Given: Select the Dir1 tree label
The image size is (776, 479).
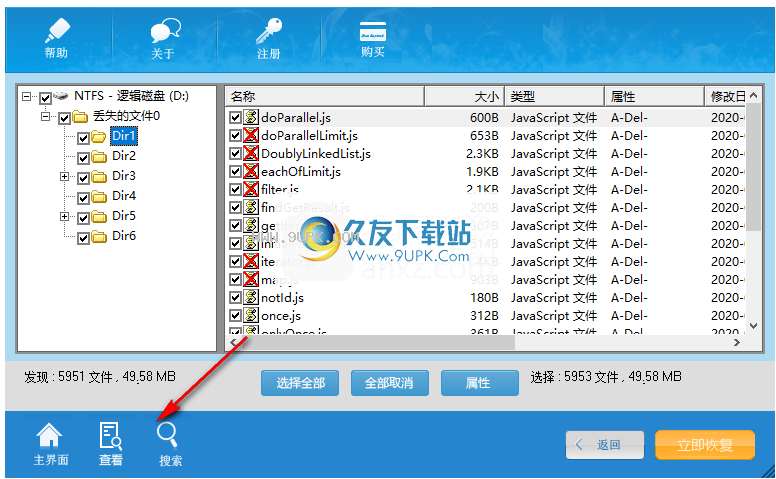Looking at the screenshot, I should 124,136.
